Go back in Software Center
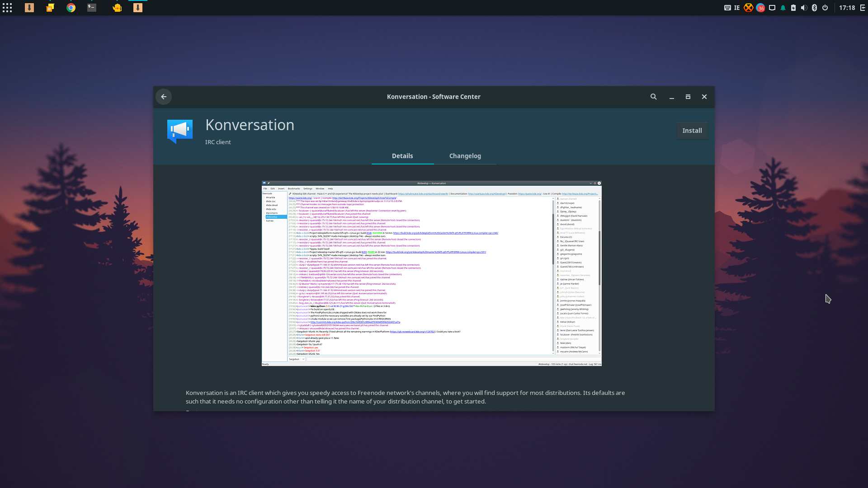868x488 pixels. 164,97
